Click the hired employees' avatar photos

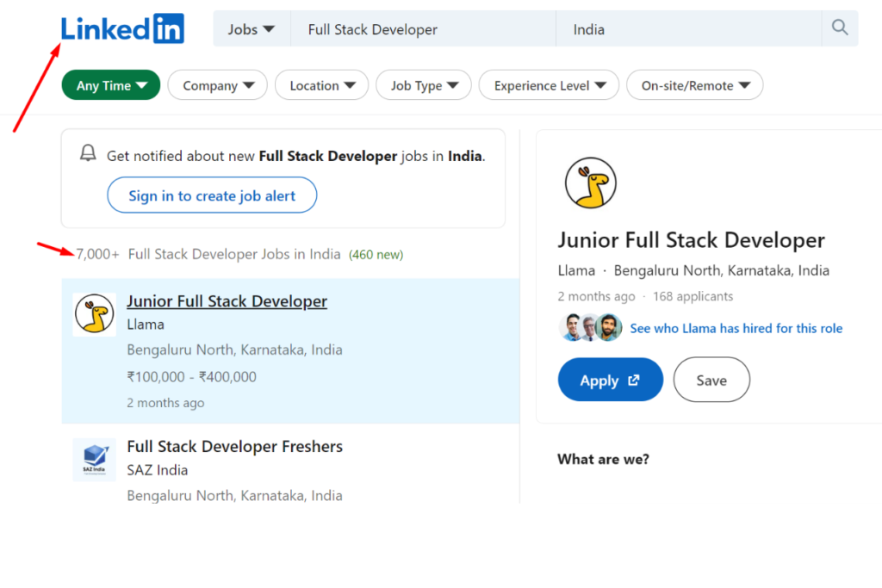click(591, 328)
